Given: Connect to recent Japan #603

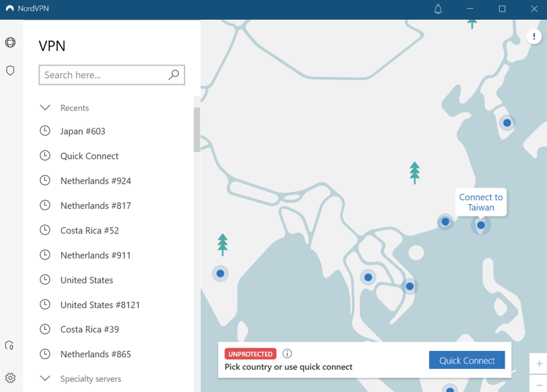Looking at the screenshot, I should coord(83,131).
